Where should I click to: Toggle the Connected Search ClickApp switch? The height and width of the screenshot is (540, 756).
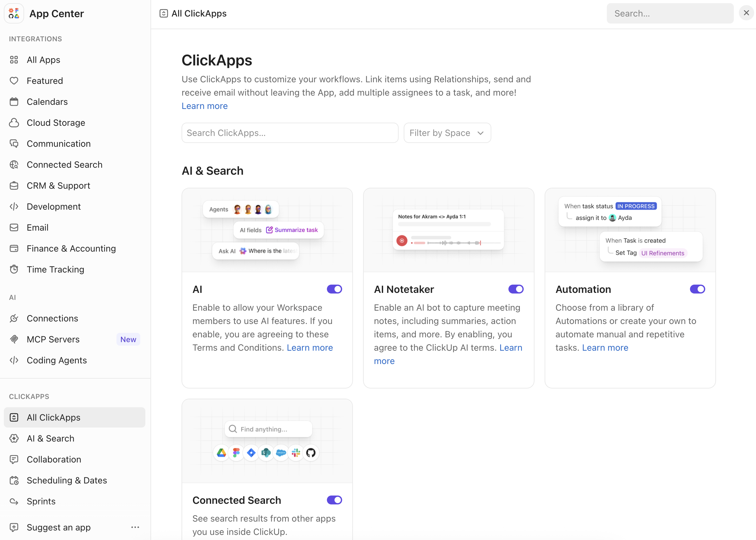(335, 500)
